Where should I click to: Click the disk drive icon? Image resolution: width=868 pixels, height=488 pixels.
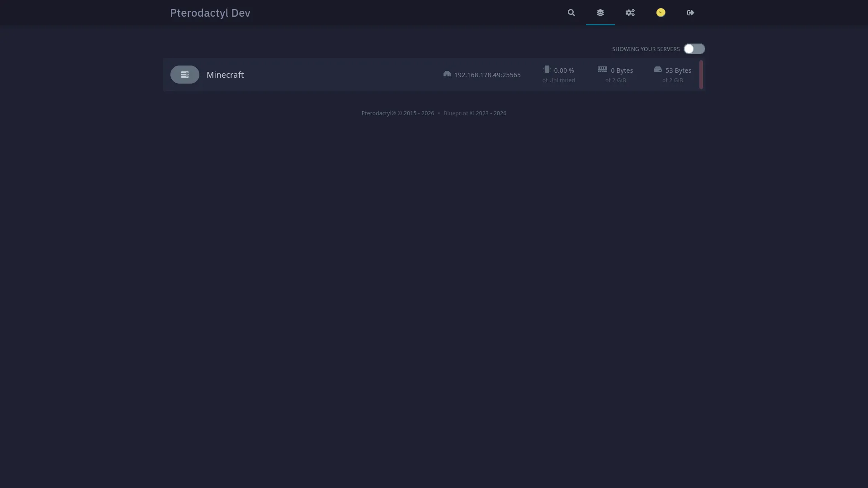point(658,70)
